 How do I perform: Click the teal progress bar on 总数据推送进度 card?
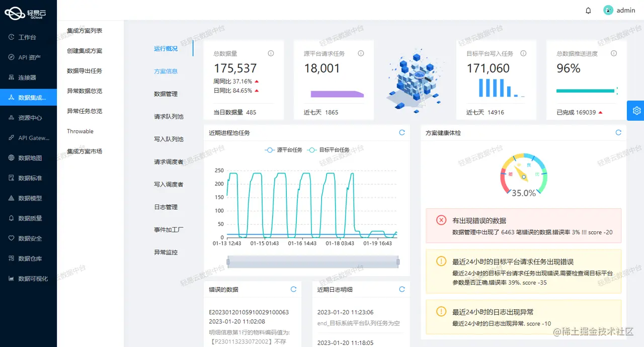tap(585, 91)
